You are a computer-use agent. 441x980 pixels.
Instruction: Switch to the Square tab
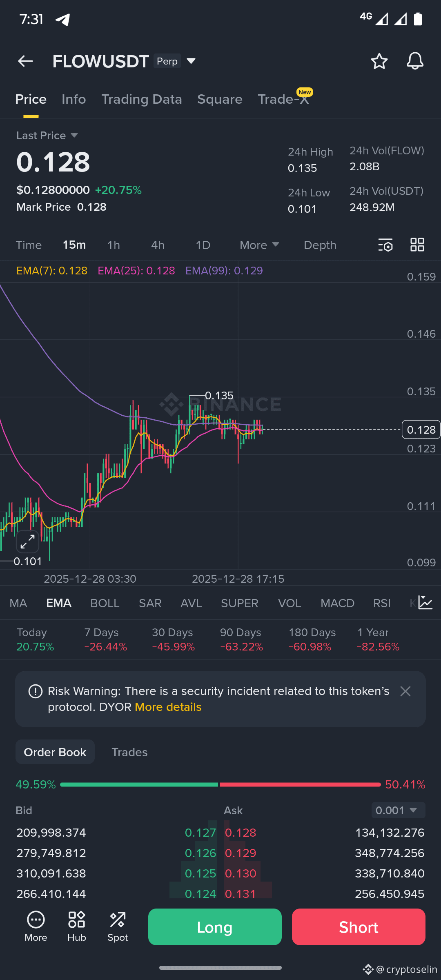pos(220,99)
